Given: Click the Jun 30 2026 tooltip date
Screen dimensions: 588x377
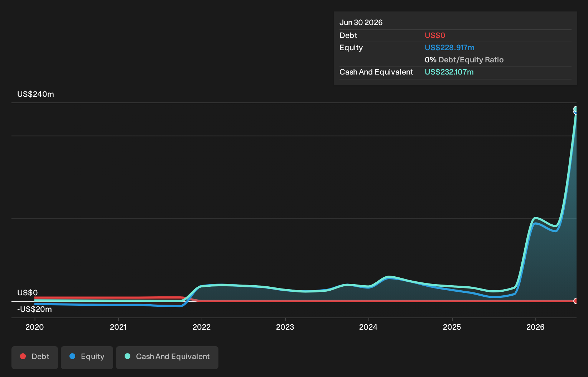Looking at the screenshot, I should (361, 23).
